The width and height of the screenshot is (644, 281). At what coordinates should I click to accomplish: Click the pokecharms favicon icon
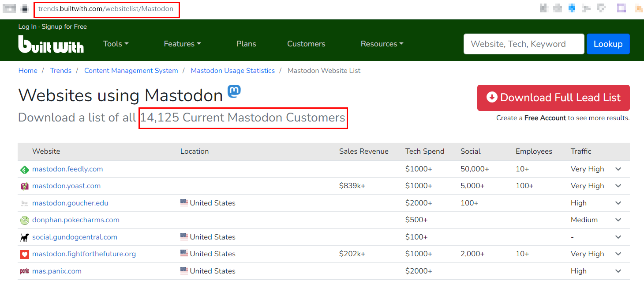pyautogui.click(x=25, y=220)
